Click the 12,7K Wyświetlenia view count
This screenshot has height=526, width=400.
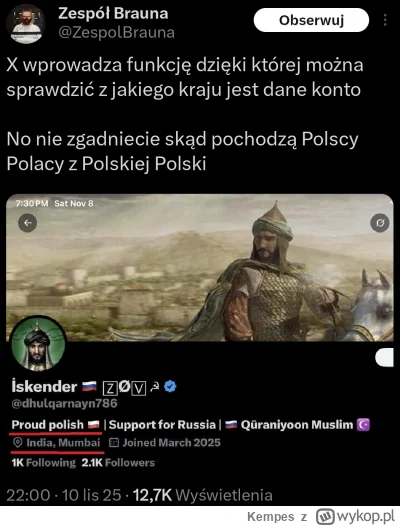point(203,495)
